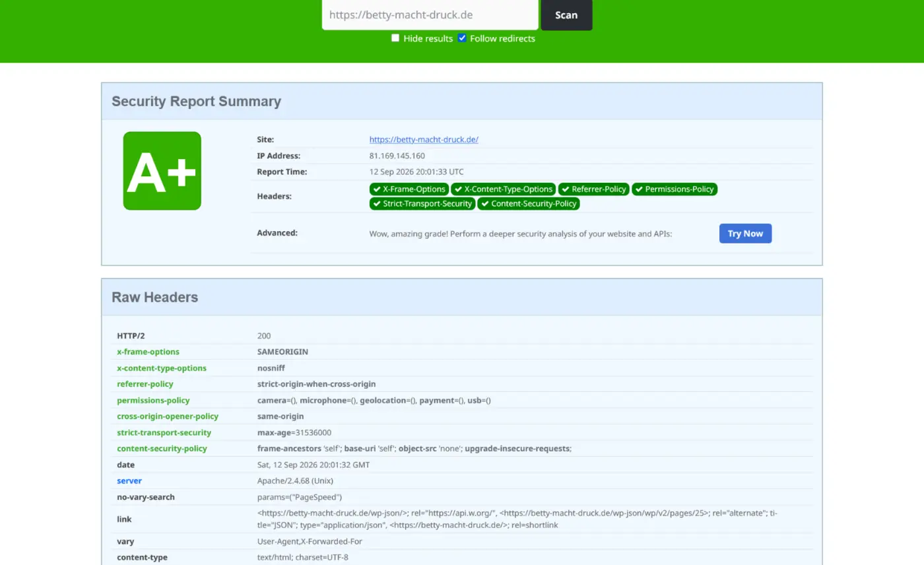Image resolution: width=924 pixels, height=565 pixels.
Task: Click the SAMEORIGIN value
Action: tap(282, 352)
